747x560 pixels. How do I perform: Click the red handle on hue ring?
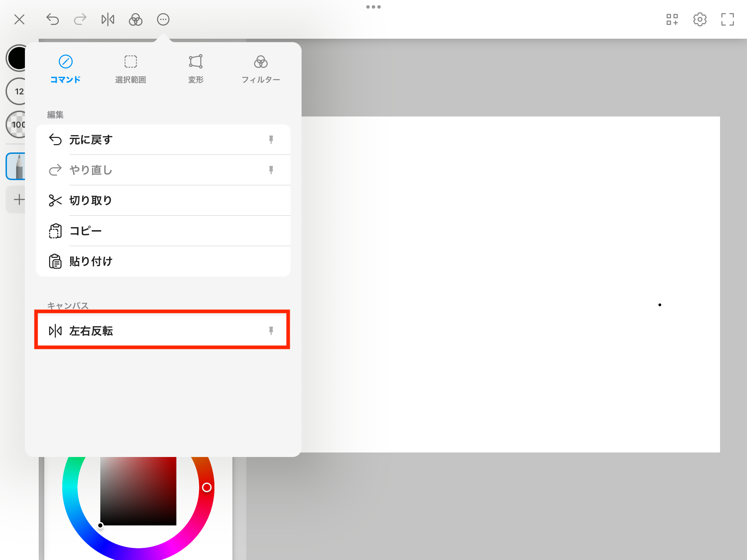point(207,487)
